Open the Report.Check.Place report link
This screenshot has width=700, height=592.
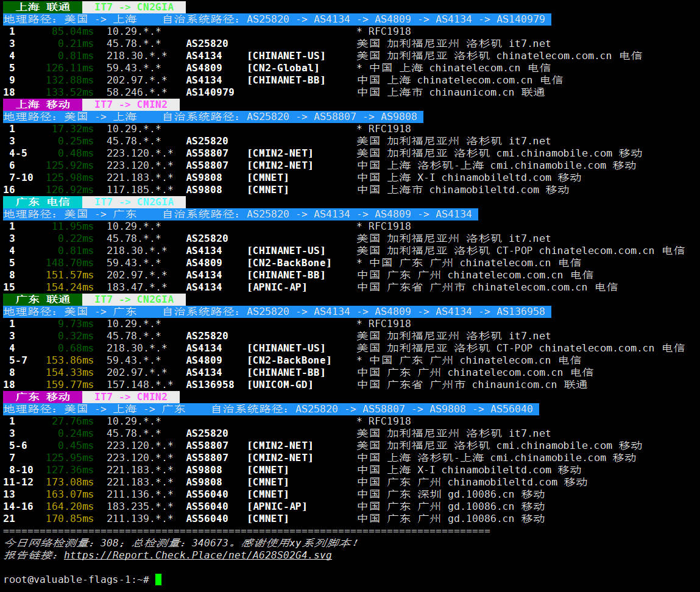point(197,555)
